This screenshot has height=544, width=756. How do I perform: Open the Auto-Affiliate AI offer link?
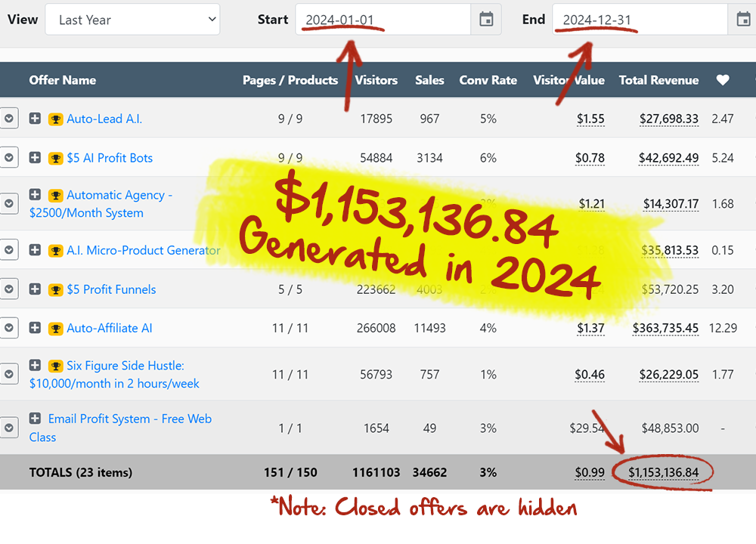click(x=110, y=328)
